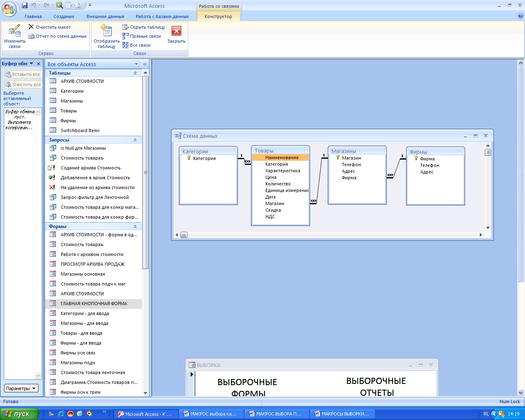Open the МАКРОСЫ ВЫБОРКИ taskbar window

pyautogui.click(x=344, y=414)
